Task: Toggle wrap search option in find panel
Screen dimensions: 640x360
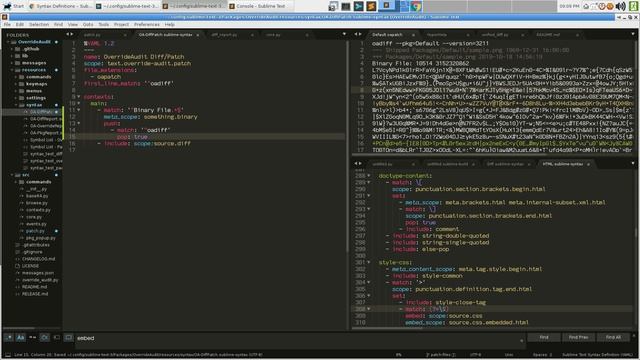Action: [x=44, y=338]
